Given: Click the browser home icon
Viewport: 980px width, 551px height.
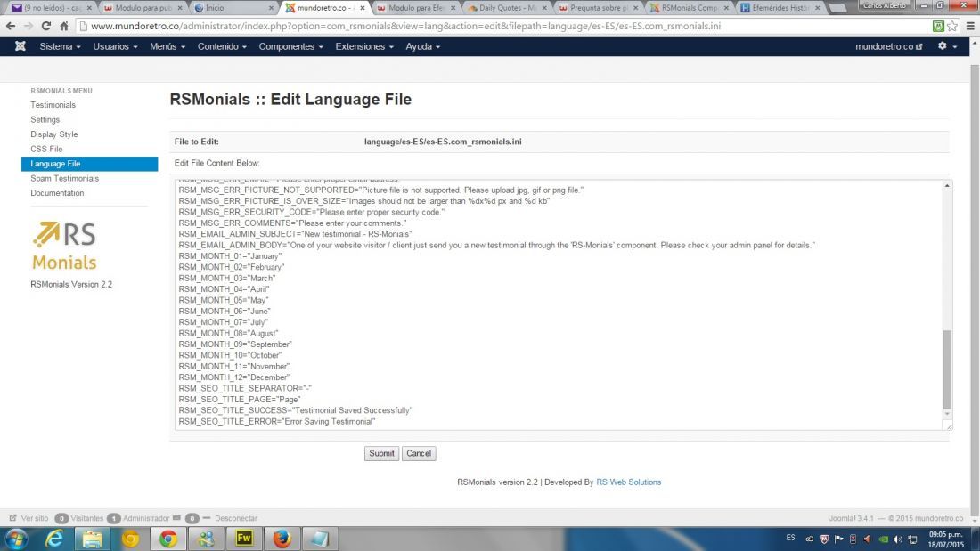Looking at the screenshot, I should point(64,26).
